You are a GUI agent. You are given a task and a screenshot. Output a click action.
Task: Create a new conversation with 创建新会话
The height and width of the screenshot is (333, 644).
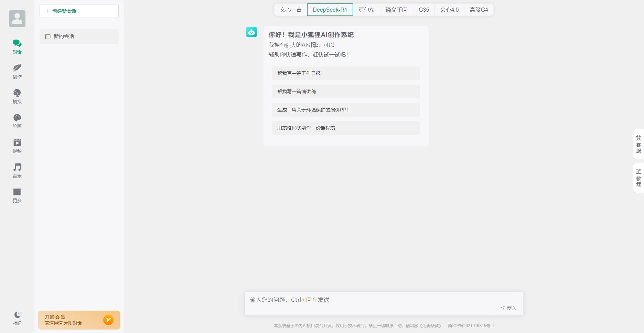(x=79, y=11)
